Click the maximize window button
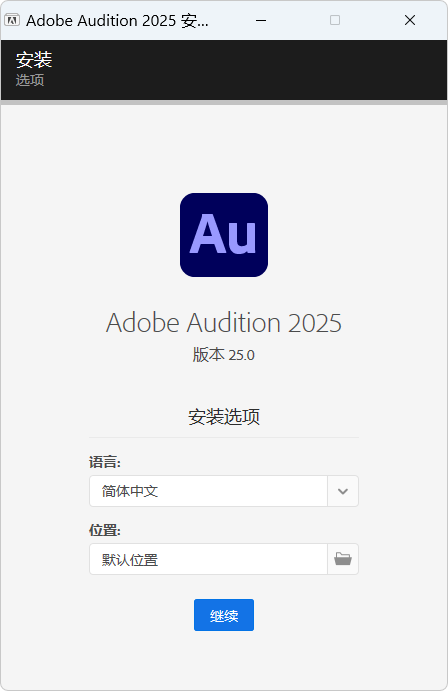 pos(335,20)
